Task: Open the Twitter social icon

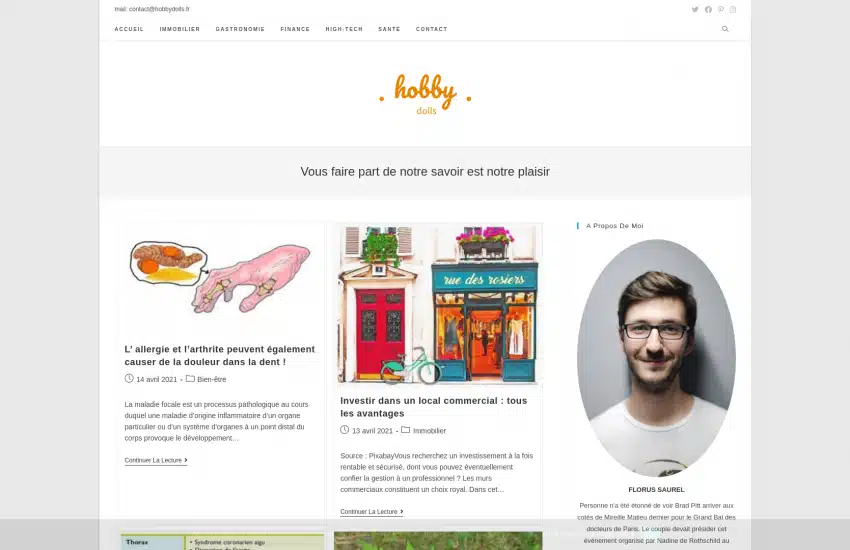Action: pos(695,9)
